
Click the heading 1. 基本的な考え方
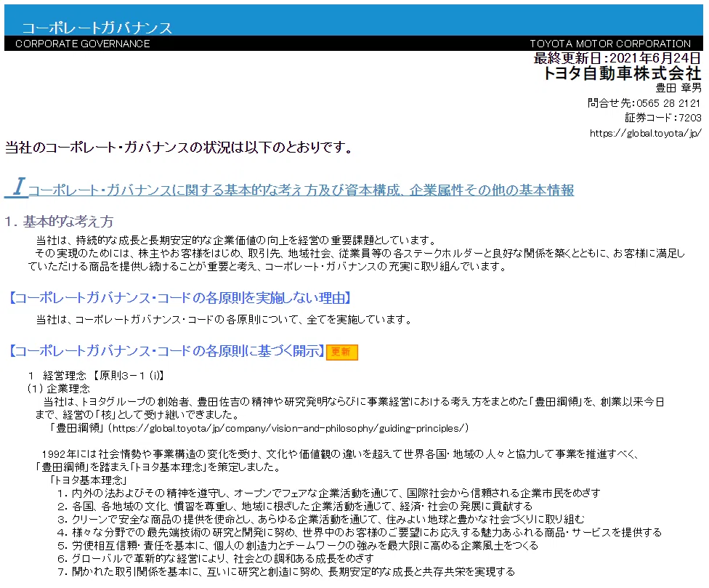coord(59,221)
